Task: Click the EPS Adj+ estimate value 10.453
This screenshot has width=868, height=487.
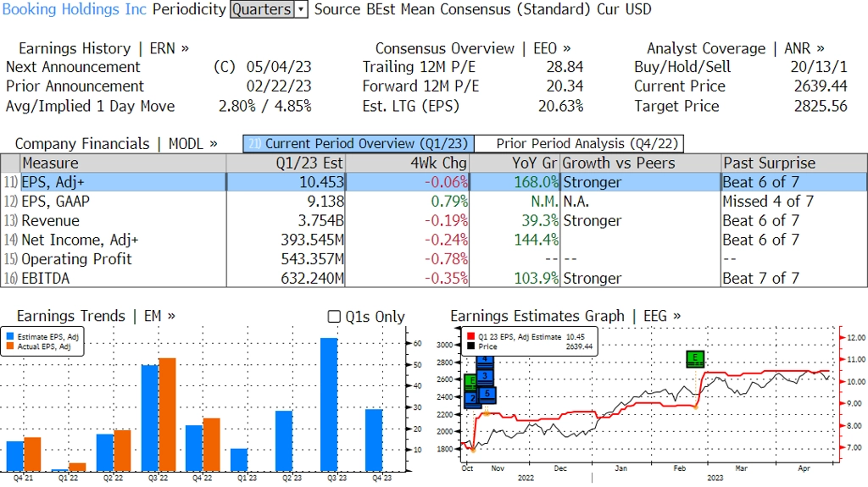Action: 321,182
